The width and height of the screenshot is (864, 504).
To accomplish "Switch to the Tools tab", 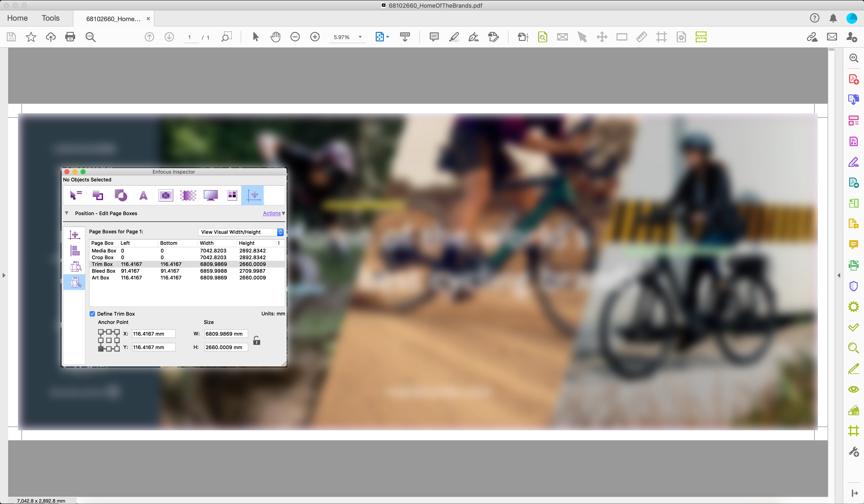I will (x=50, y=18).
